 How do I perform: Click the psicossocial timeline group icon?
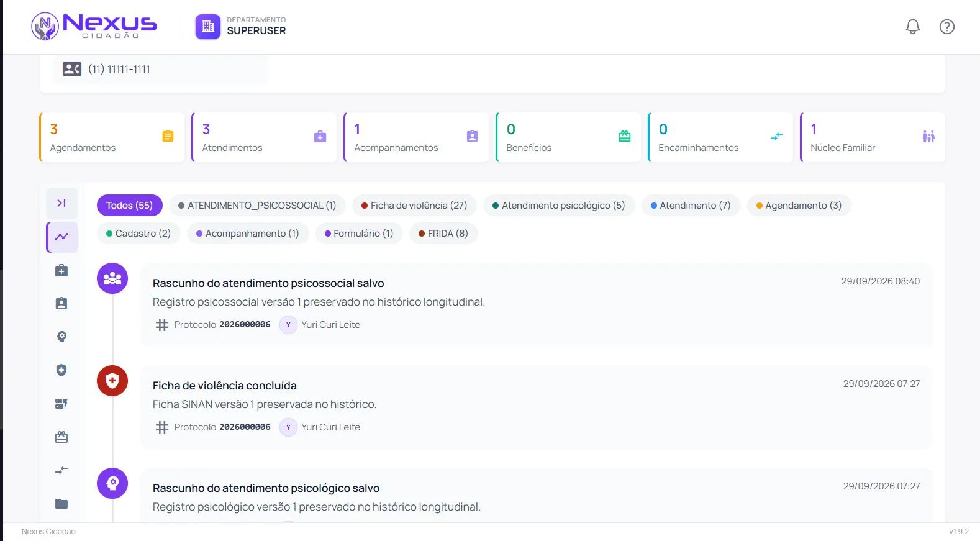coord(112,278)
